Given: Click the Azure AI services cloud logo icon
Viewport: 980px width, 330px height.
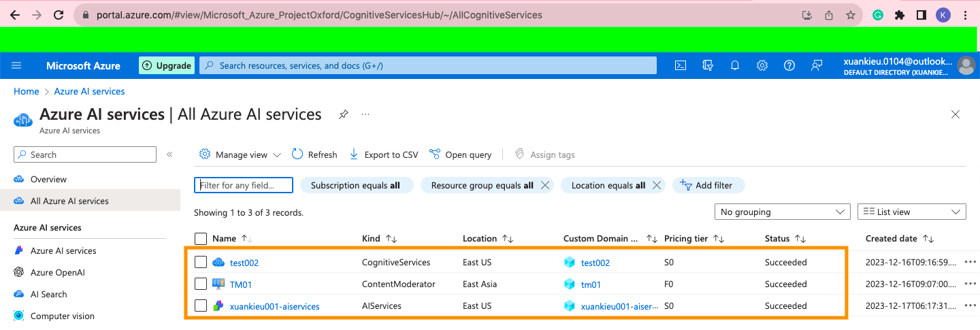Looking at the screenshot, I should [23, 120].
